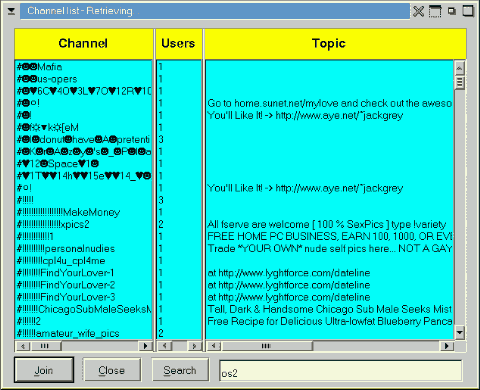Viewport: 480px width, 390px height.
Task: Click Channel list right scroll arrow
Action: 145,346
